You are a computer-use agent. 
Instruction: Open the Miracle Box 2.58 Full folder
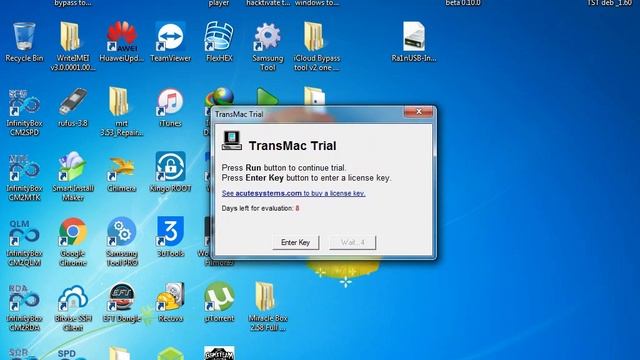pos(268,307)
